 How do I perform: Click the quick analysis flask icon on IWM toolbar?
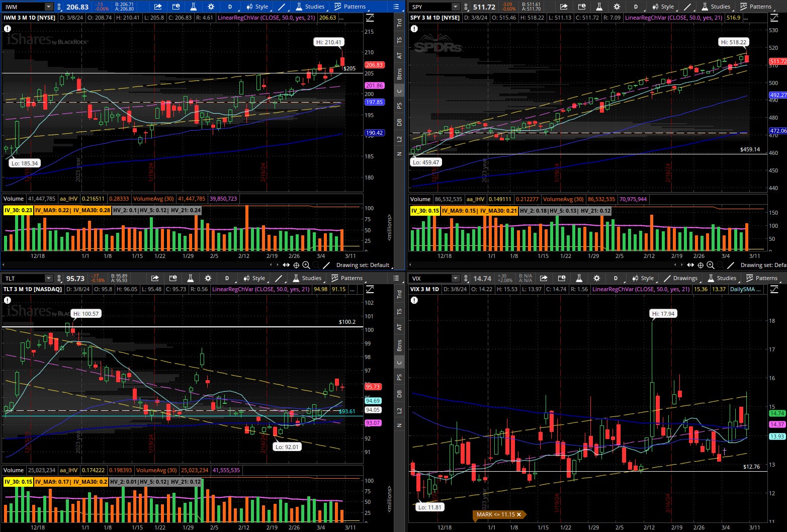[x=193, y=7]
